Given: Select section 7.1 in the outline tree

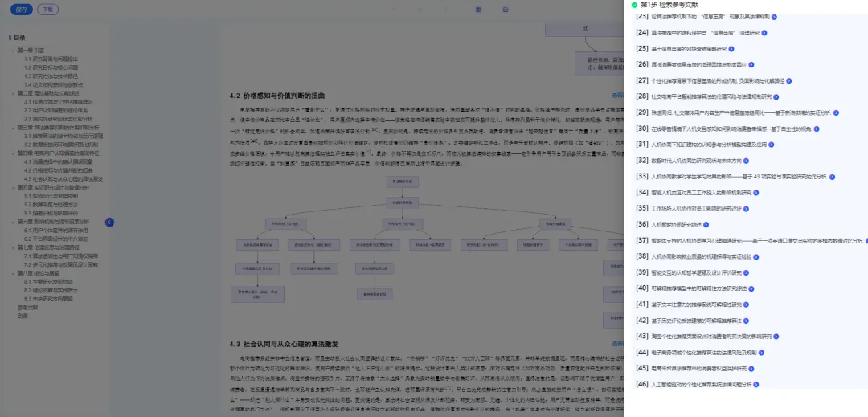Looking at the screenshot, I should tap(61, 256).
